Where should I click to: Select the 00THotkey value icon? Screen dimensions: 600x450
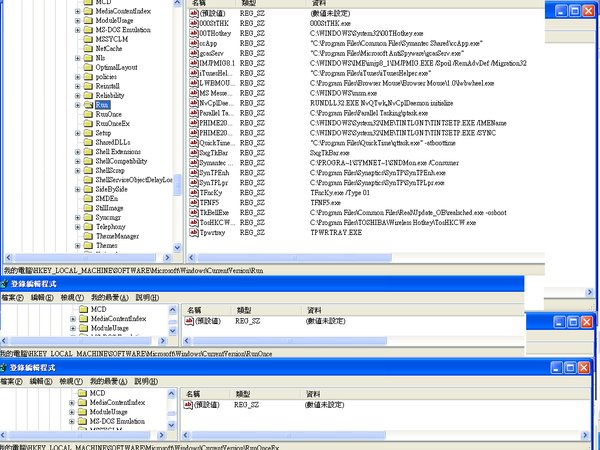[x=194, y=33]
